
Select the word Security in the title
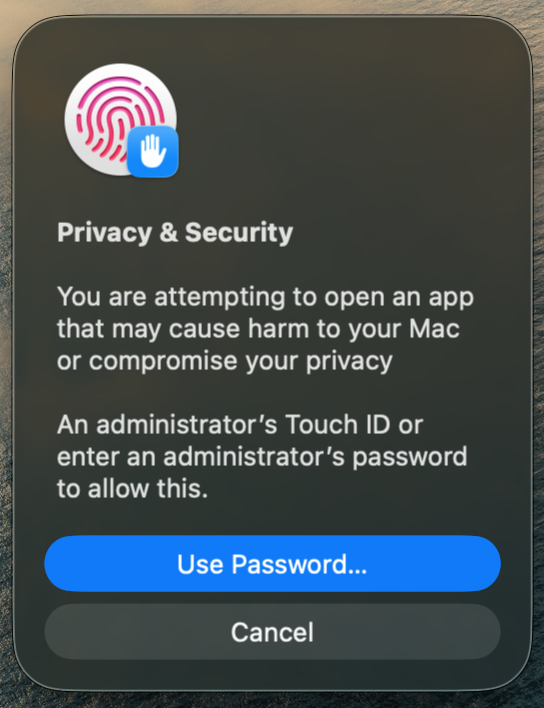[239, 233]
